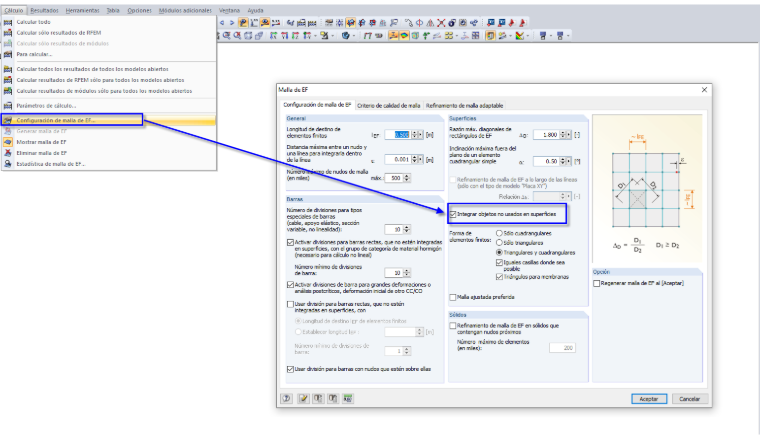Open the Resultados menu
Viewport: 760px width, 439px height.
click(44, 10)
